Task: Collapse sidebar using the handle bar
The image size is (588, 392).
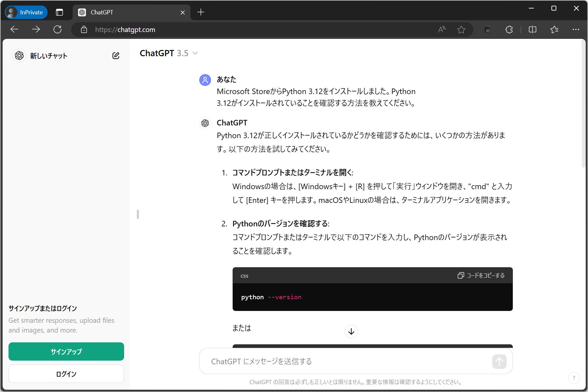Action: pos(138,214)
